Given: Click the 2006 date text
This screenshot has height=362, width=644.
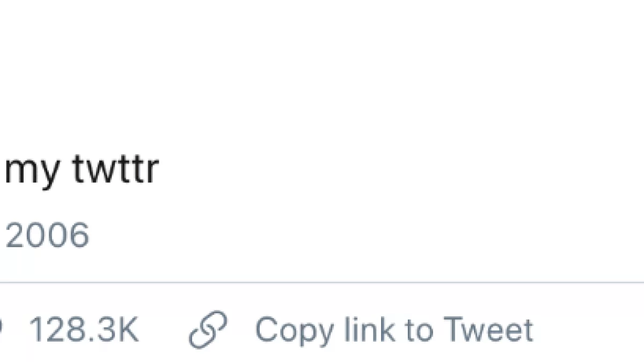Looking at the screenshot, I should [x=47, y=235].
